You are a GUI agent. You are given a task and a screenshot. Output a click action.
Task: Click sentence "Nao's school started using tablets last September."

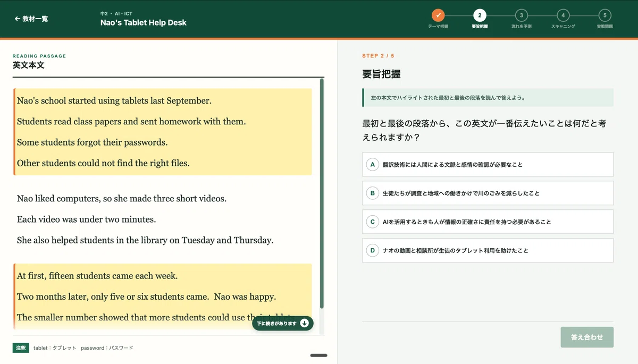(x=114, y=100)
